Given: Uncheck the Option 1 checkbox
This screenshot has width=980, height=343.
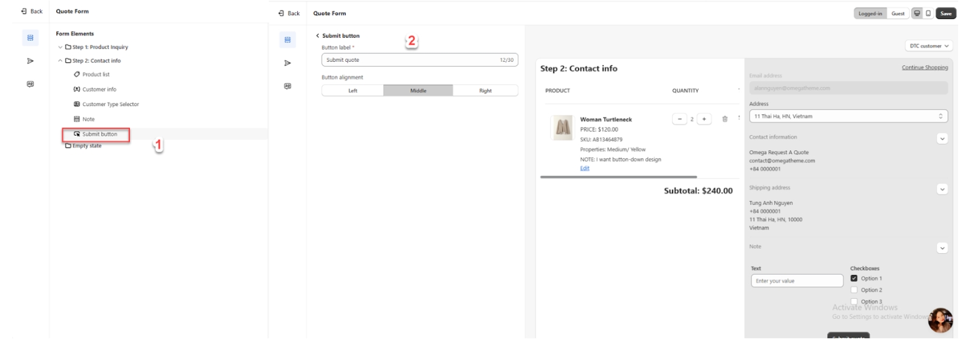Looking at the screenshot, I should click(x=854, y=279).
